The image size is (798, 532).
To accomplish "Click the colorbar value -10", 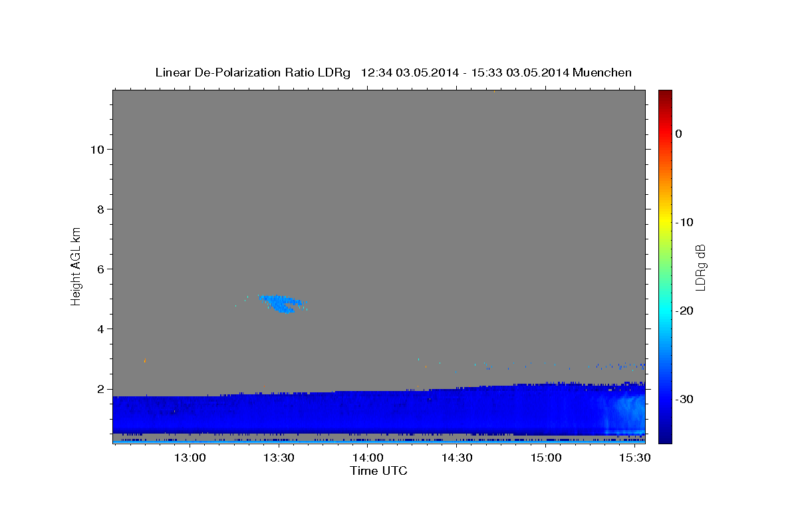I will 684,222.
